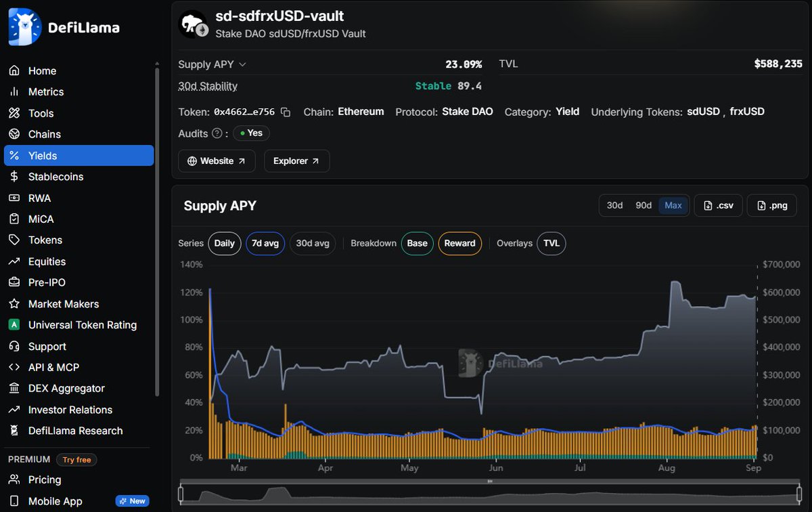
Task: Click the Yields percent icon
Action: pyautogui.click(x=14, y=156)
